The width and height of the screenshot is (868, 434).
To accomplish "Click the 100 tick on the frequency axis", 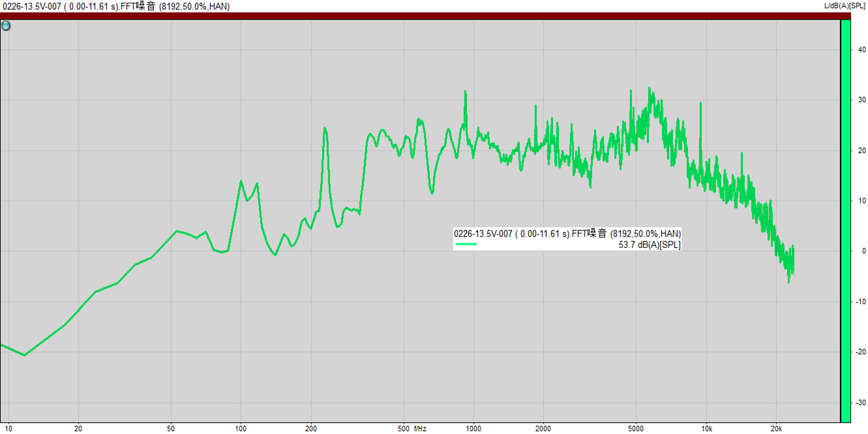I will (x=241, y=429).
